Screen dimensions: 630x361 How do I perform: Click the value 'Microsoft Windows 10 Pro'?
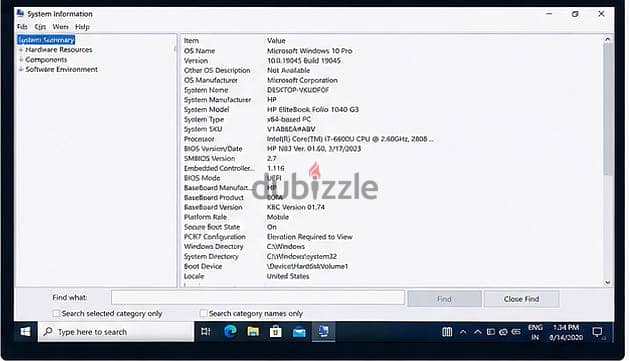click(x=309, y=51)
